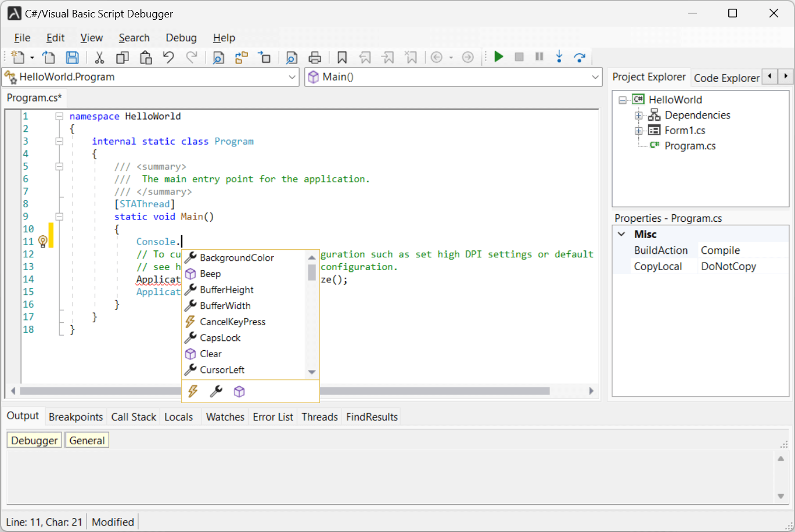The width and height of the screenshot is (795, 532).
Task: Click the lightbulb quick-fix icon on line 11
Action: pos(42,242)
